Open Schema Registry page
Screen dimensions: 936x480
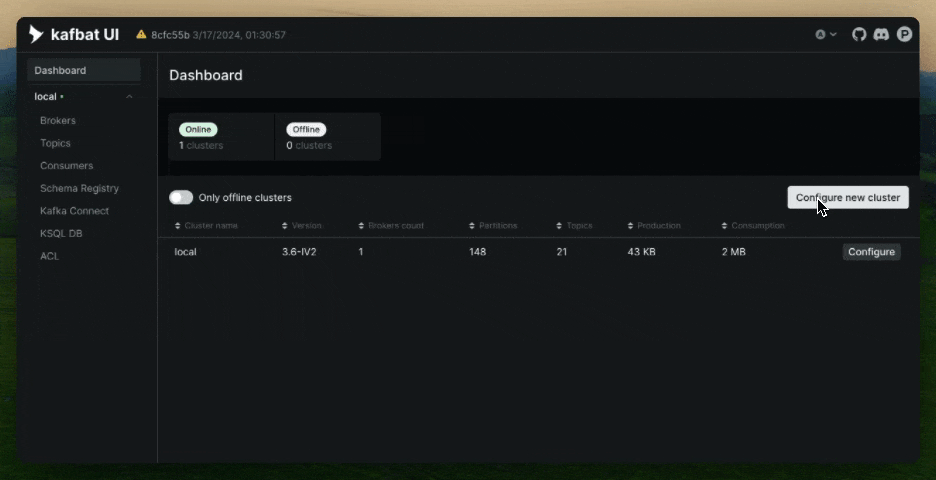79,189
